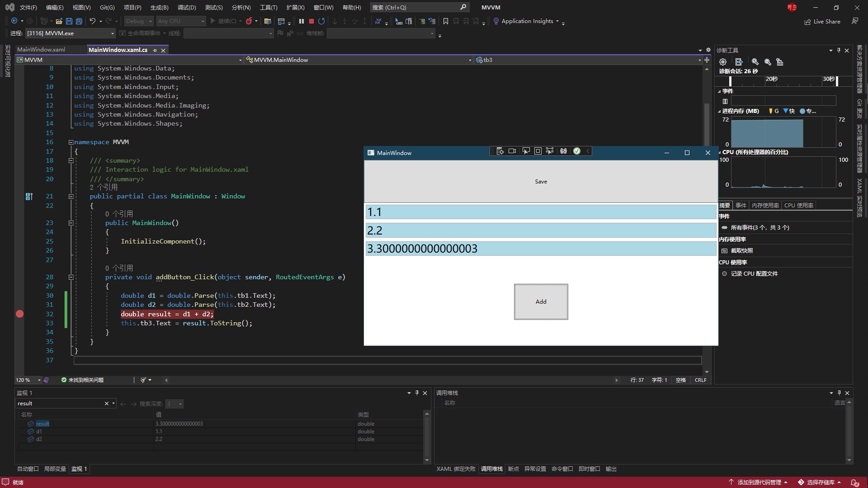Collapse the namespace MVVM code block
Image resolution: width=868 pixels, height=488 pixels.
71,142
